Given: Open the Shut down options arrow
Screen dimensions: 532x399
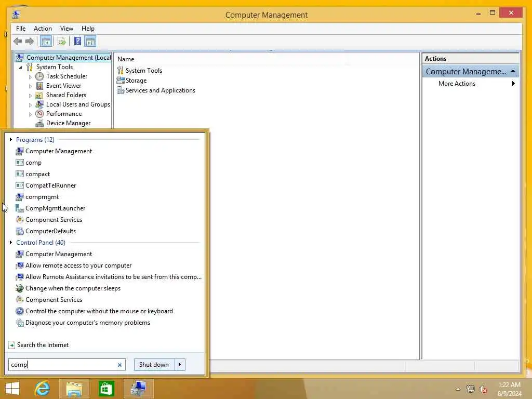Looking at the screenshot, I should tap(180, 365).
